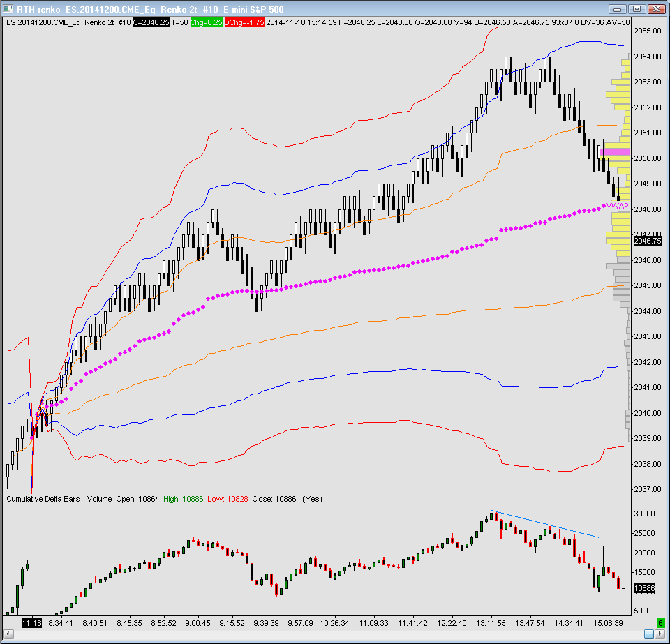
Task: Click the 30000 delta scale label
Action: pyautogui.click(x=644, y=514)
